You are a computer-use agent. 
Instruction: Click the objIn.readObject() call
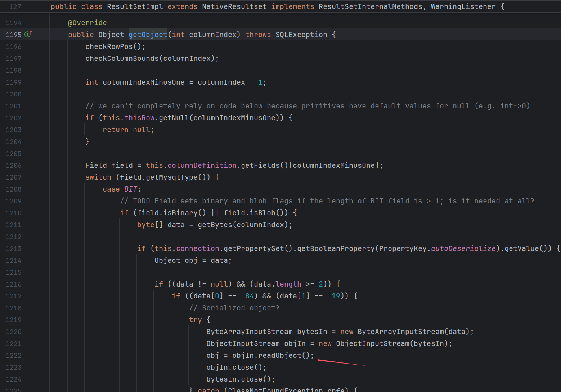(x=272, y=355)
